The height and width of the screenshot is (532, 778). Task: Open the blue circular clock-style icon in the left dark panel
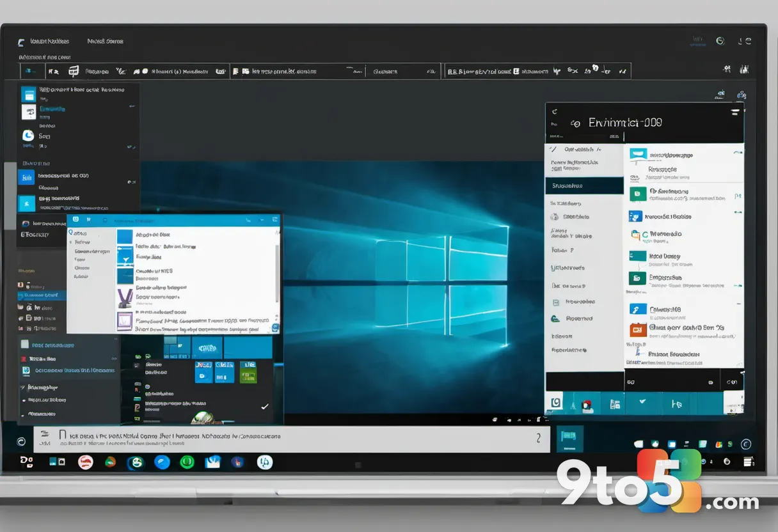point(28,136)
